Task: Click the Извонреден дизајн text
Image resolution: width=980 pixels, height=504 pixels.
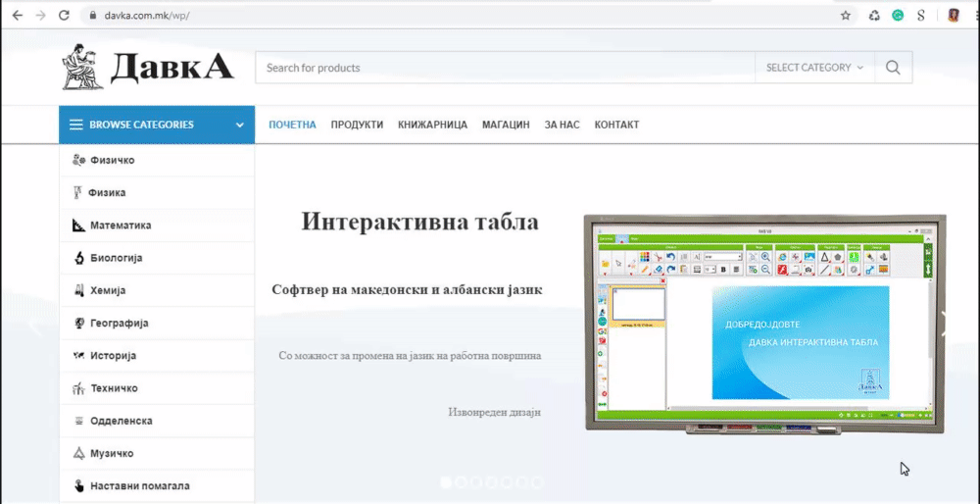Action: pos(494,412)
